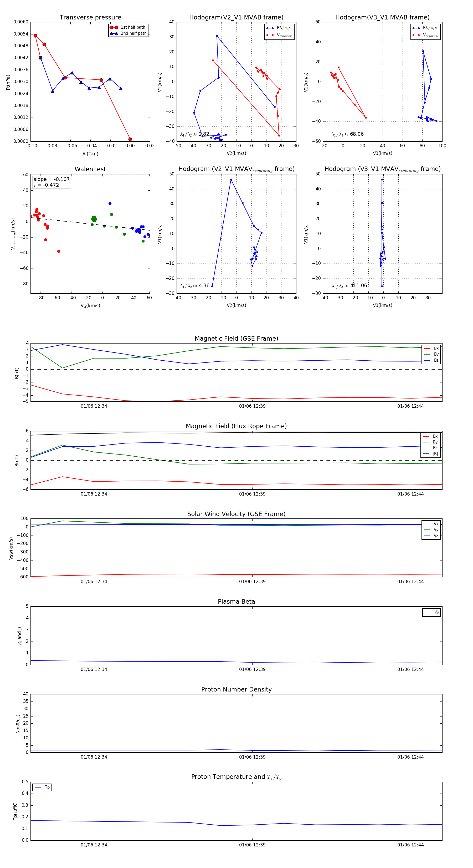Screen dimensions: 473x868
Task: Click the 'Np(#/cc)' y-axis label
Action: [18, 723]
